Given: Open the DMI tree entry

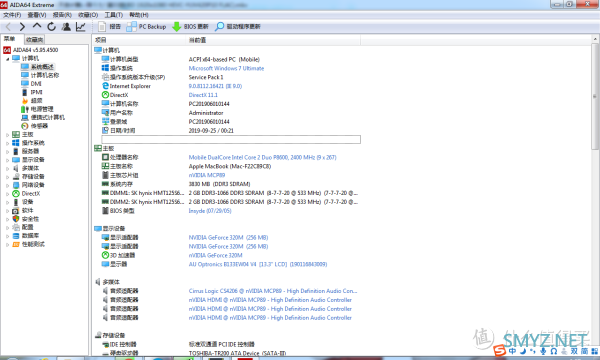Looking at the screenshot, I should point(36,83).
